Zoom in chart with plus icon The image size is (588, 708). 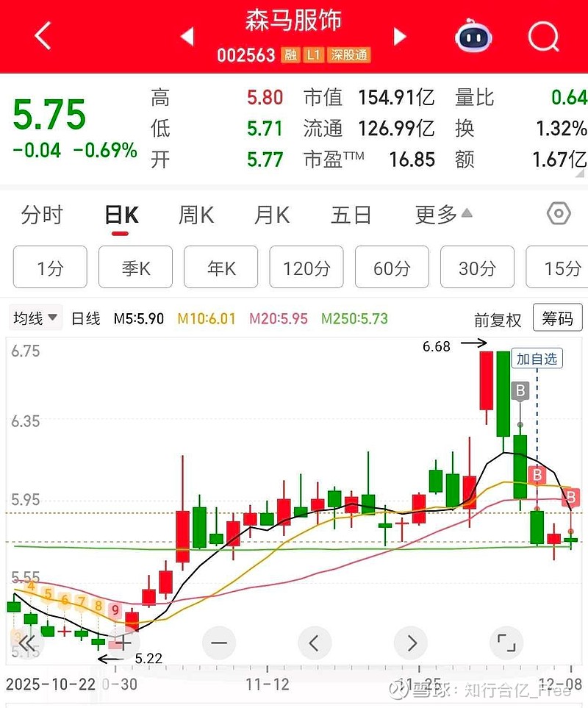123,642
